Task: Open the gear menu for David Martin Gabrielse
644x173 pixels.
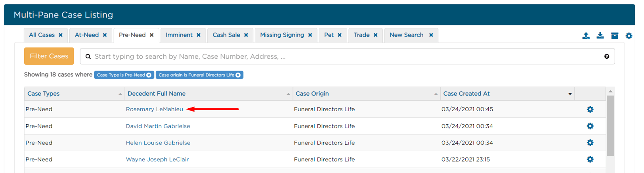Action: [590, 126]
